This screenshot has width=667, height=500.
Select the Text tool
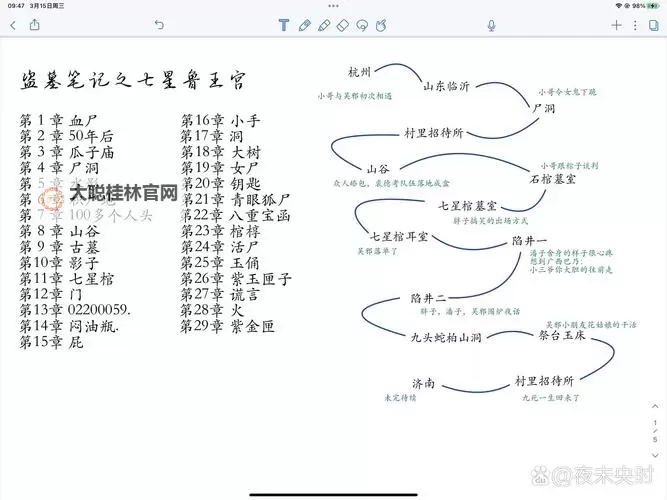coord(284,25)
